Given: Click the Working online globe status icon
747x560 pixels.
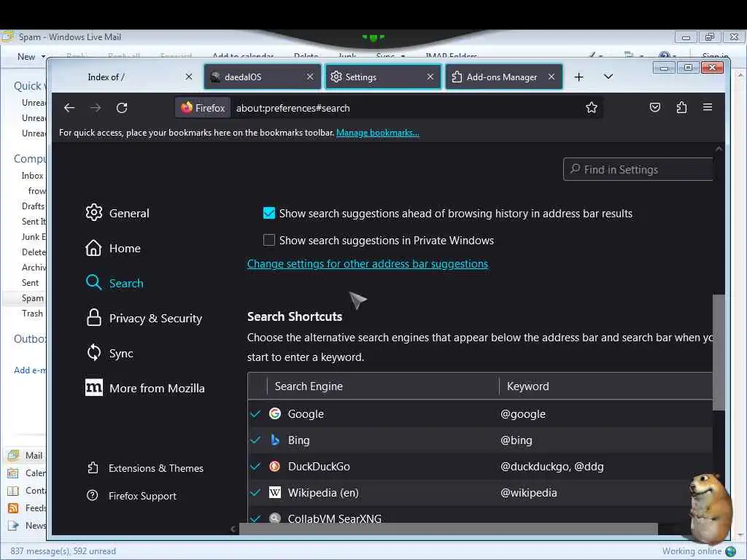Looking at the screenshot, I should pos(731,551).
